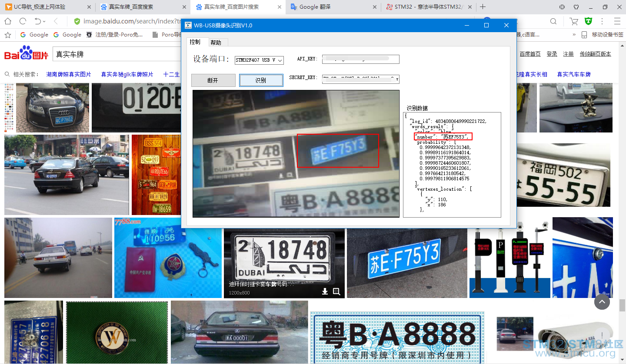Click the browser address bar URL

pyautogui.click(x=132, y=21)
